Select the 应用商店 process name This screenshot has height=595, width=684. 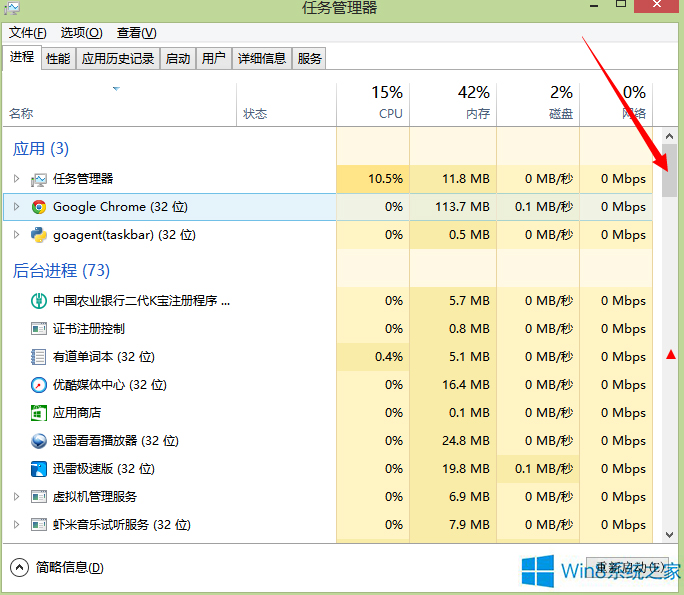click(x=77, y=413)
